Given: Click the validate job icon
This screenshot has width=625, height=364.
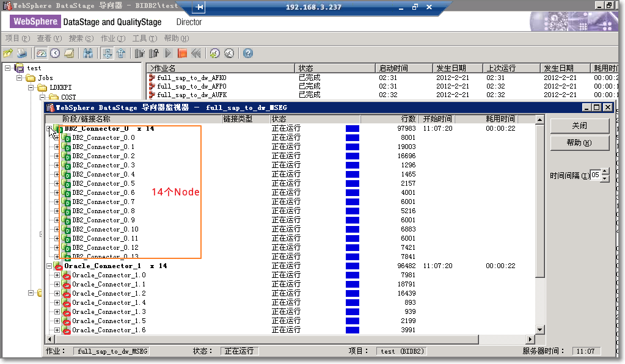Looking at the screenshot, I should point(139,53).
